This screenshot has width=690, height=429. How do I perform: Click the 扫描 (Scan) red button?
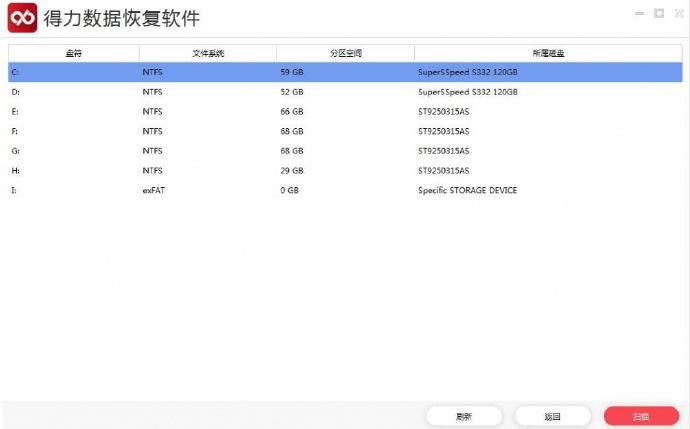pyautogui.click(x=641, y=416)
